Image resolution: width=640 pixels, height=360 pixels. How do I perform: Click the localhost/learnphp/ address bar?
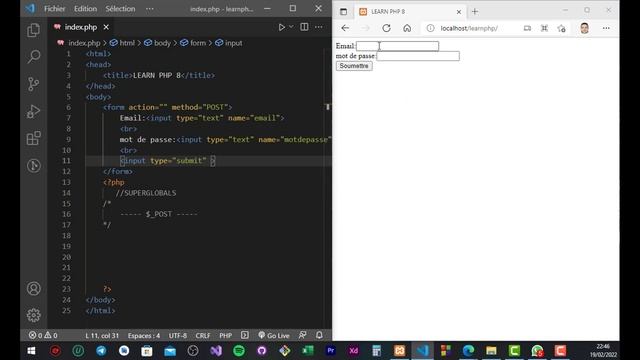point(469,28)
